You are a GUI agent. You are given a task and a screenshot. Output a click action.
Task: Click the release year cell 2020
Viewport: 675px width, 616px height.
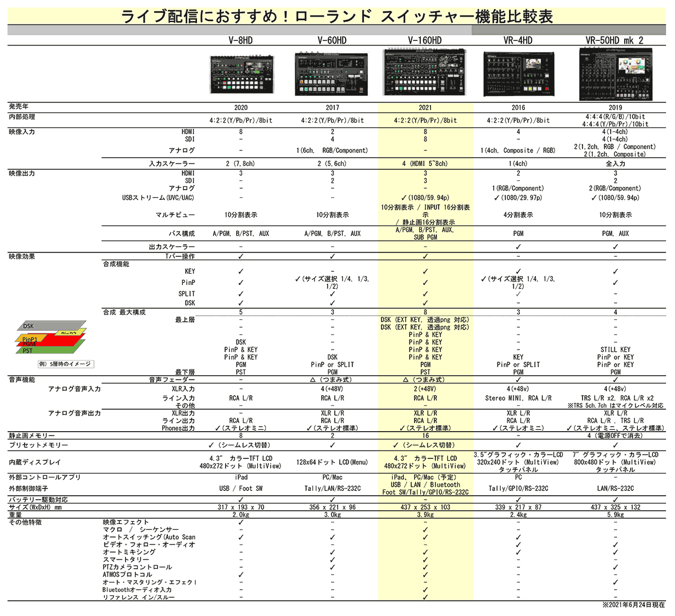pyautogui.click(x=241, y=108)
